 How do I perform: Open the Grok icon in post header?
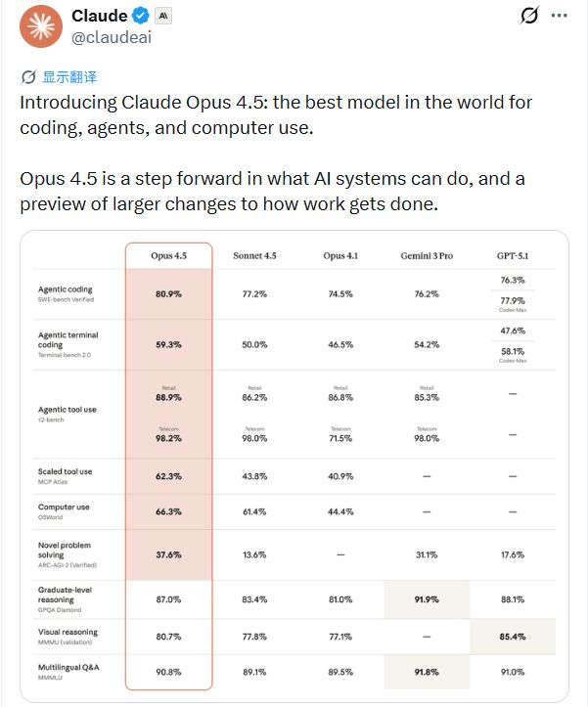pyautogui.click(x=529, y=17)
